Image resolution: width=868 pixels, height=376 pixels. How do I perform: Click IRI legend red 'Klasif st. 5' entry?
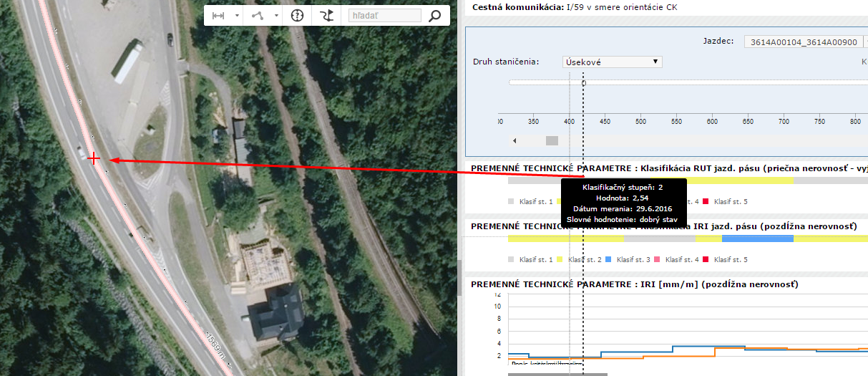tap(725, 259)
